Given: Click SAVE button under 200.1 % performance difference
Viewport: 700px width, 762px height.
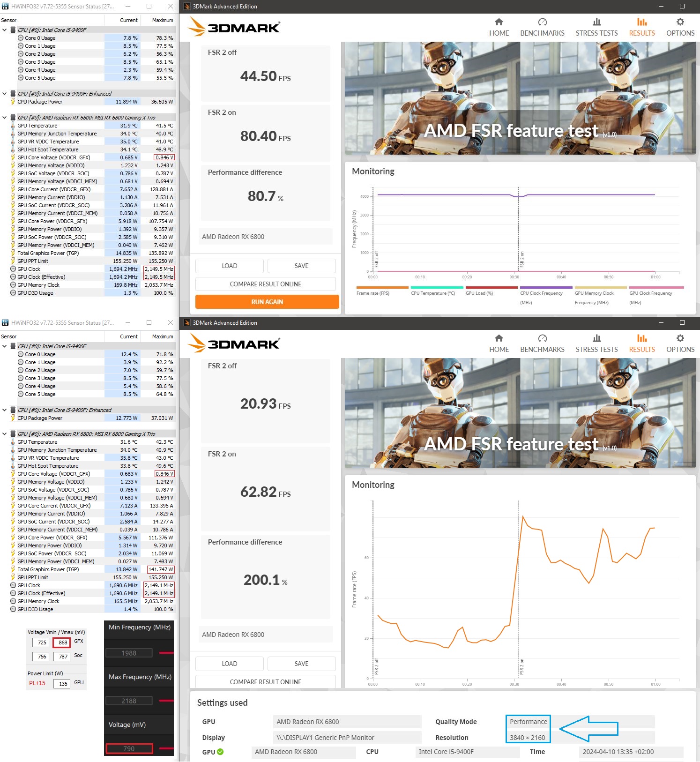Looking at the screenshot, I should [301, 664].
